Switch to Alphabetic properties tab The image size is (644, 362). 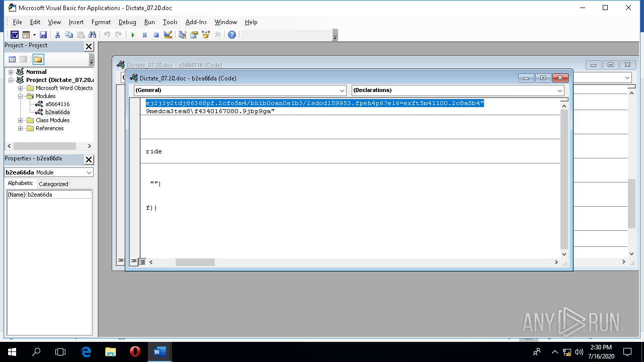pos(21,184)
